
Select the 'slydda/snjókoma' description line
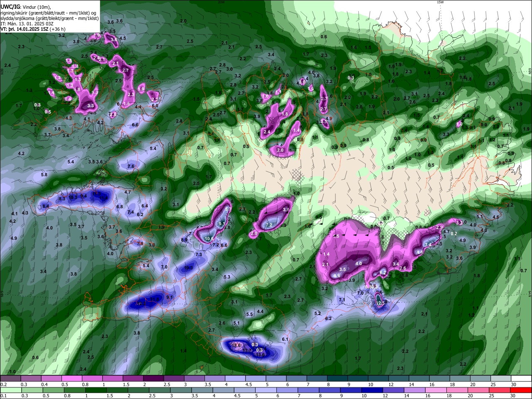tap(49, 18)
